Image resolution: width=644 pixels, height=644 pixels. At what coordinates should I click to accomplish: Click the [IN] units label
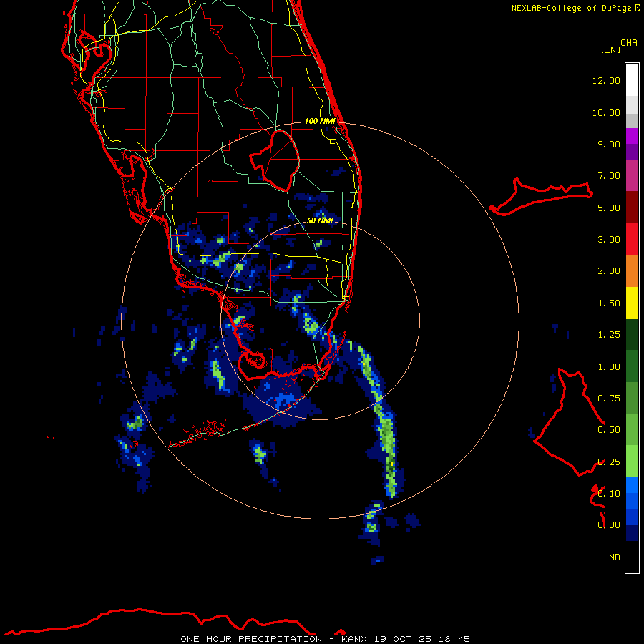coord(610,49)
